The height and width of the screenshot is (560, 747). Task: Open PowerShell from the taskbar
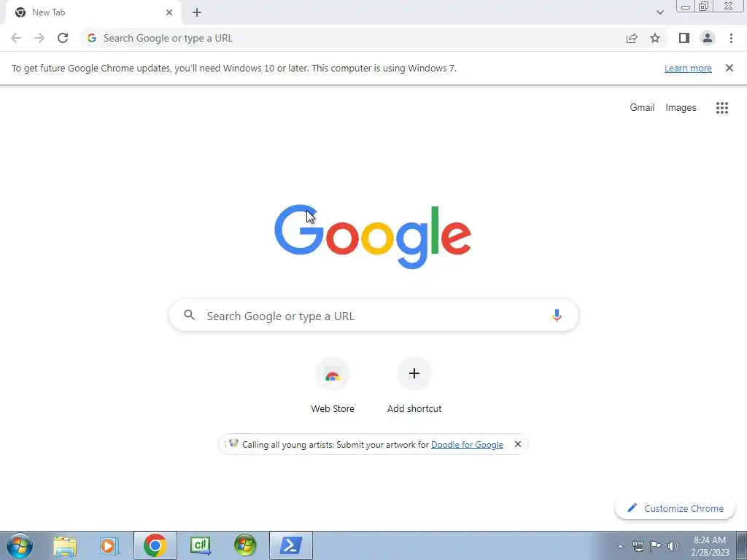coord(291,545)
